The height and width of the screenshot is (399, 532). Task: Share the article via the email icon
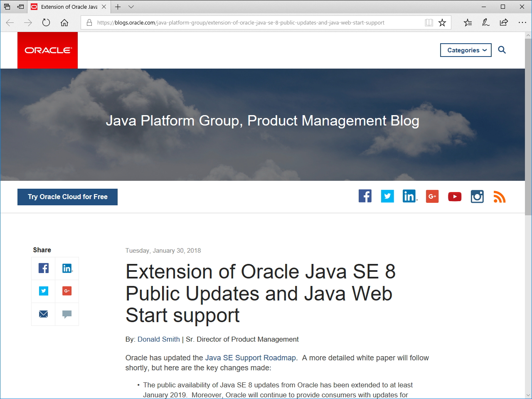(43, 314)
